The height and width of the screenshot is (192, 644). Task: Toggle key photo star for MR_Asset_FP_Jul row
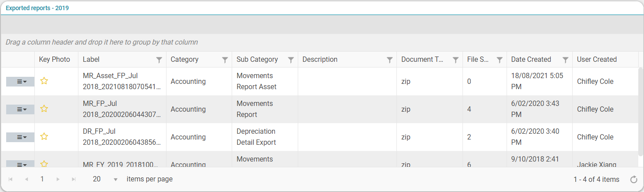tap(44, 81)
